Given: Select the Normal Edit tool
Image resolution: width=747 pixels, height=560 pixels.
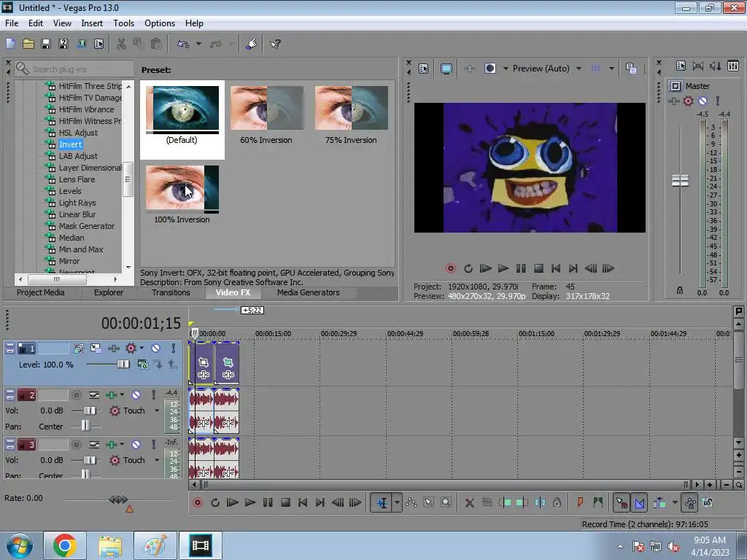Looking at the screenshot, I should point(382,503).
